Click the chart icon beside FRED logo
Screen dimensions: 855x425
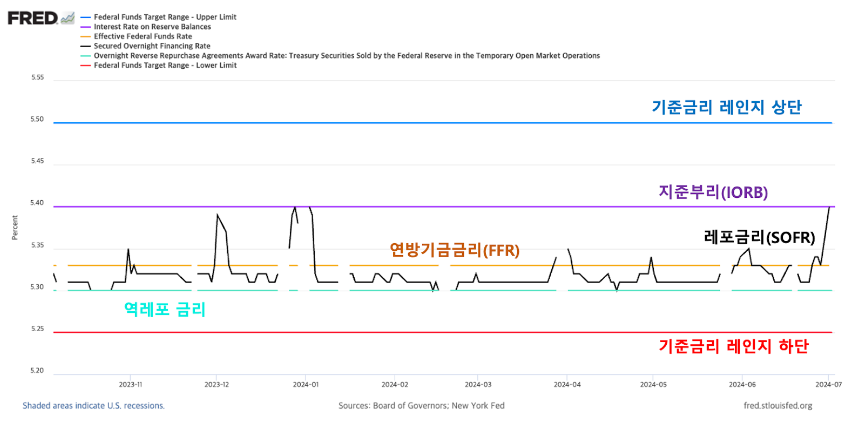(68, 18)
